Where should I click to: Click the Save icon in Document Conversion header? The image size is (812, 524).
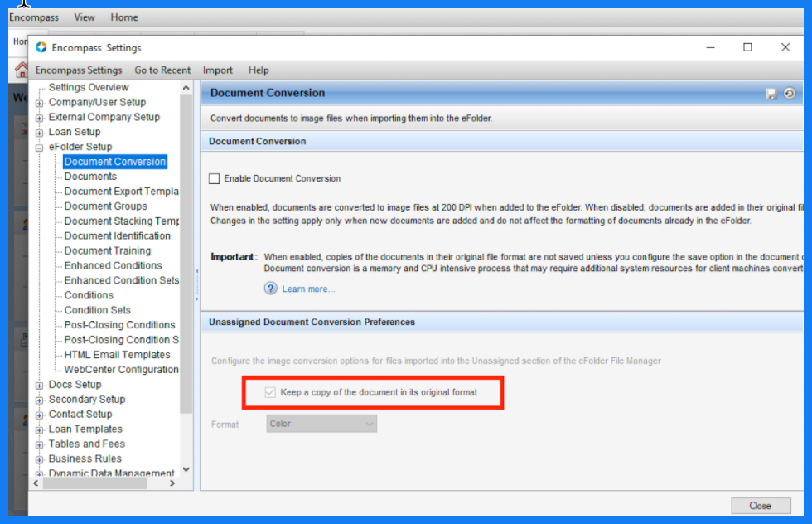click(771, 94)
